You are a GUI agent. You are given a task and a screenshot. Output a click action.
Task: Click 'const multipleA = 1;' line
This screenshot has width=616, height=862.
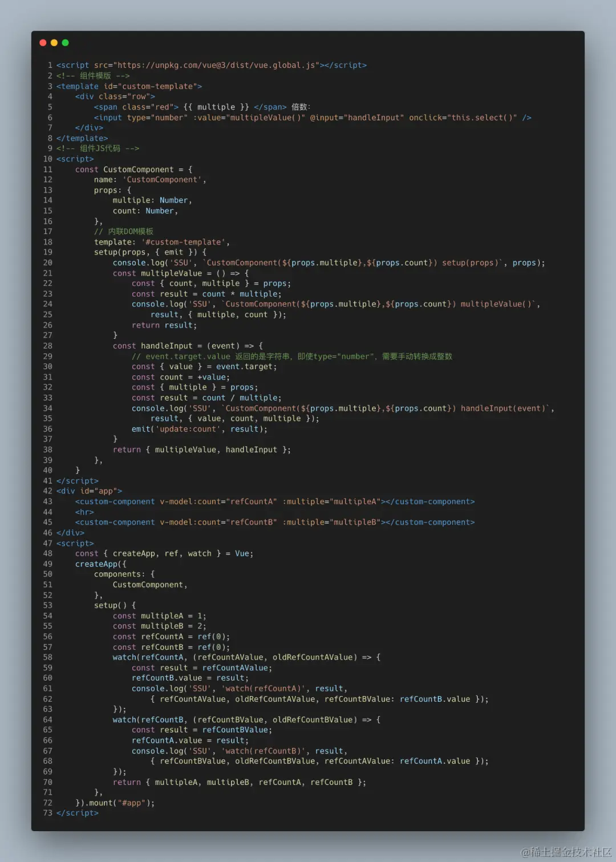click(160, 616)
